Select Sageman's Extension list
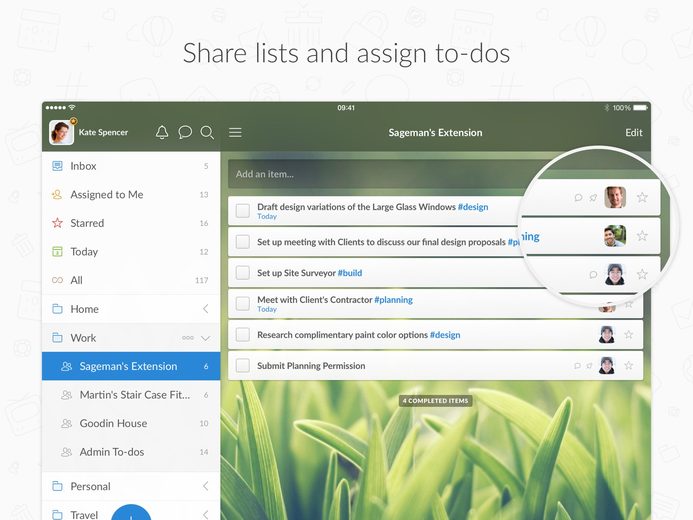This screenshot has width=693, height=520. point(131,366)
